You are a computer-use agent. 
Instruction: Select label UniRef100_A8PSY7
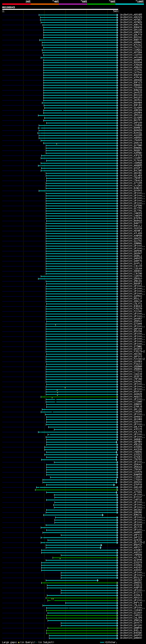tap(131, 548)
